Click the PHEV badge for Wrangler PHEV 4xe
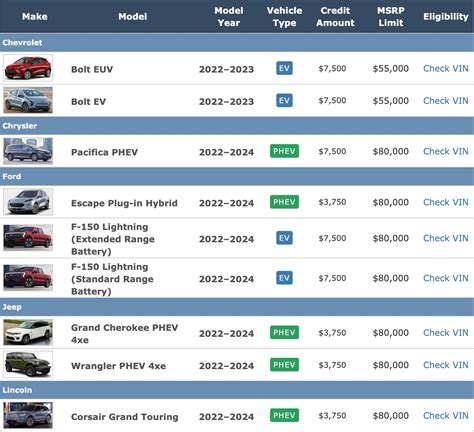 [284, 364]
